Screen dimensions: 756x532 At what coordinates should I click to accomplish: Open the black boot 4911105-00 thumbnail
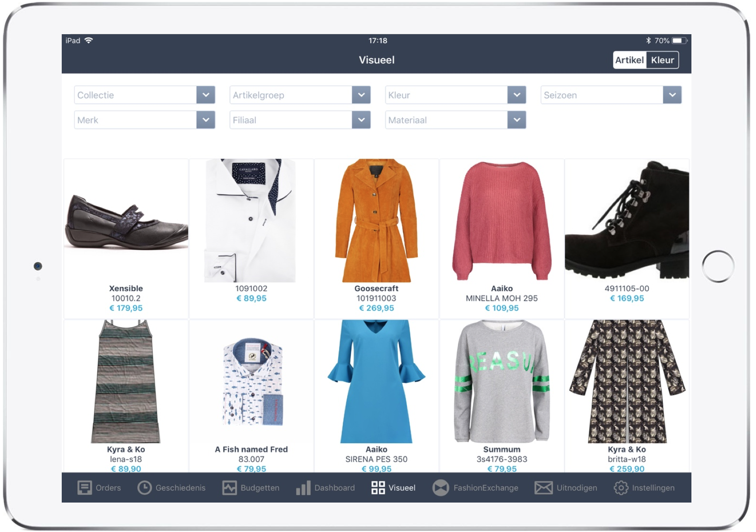627,220
